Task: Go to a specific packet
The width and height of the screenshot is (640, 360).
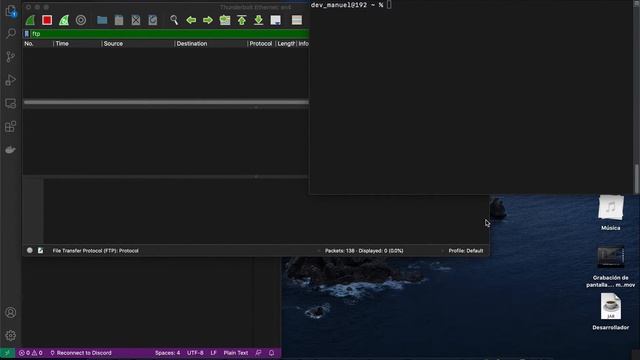Action: (225, 20)
